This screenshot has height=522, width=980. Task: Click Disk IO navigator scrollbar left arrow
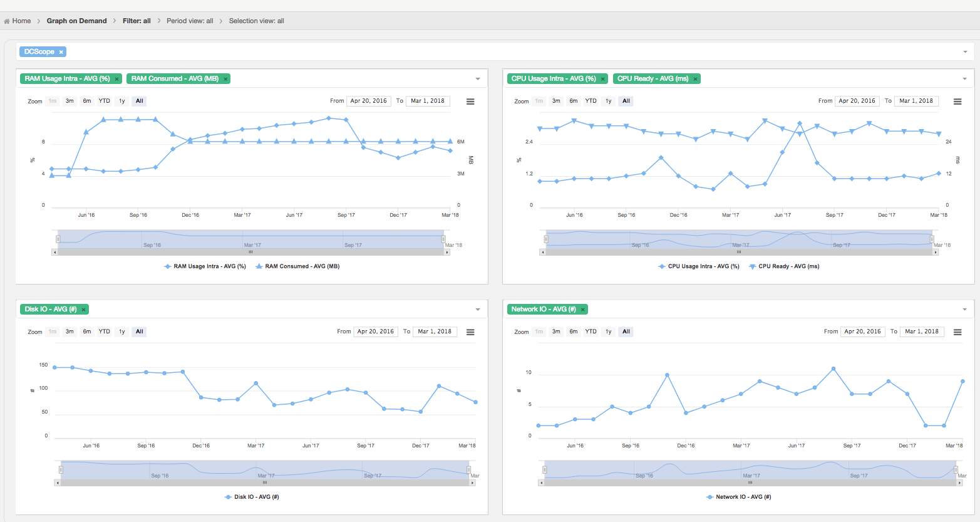(x=58, y=483)
